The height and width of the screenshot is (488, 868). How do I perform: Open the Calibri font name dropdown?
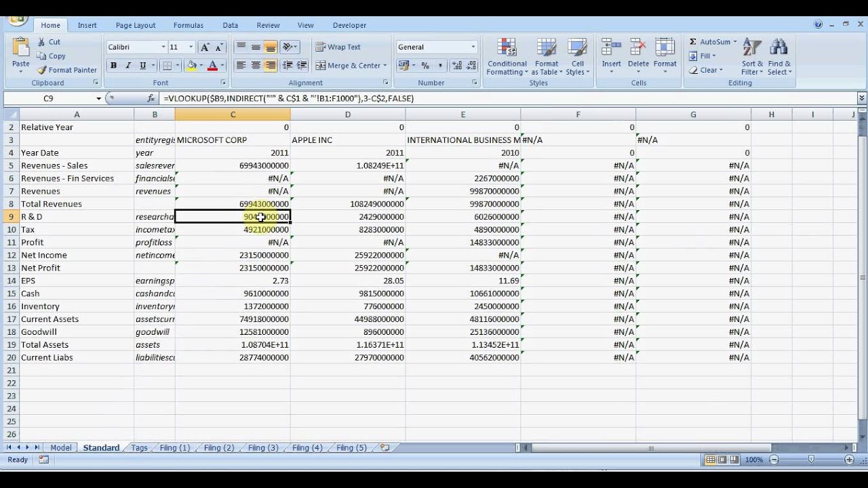[x=163, y=47]
